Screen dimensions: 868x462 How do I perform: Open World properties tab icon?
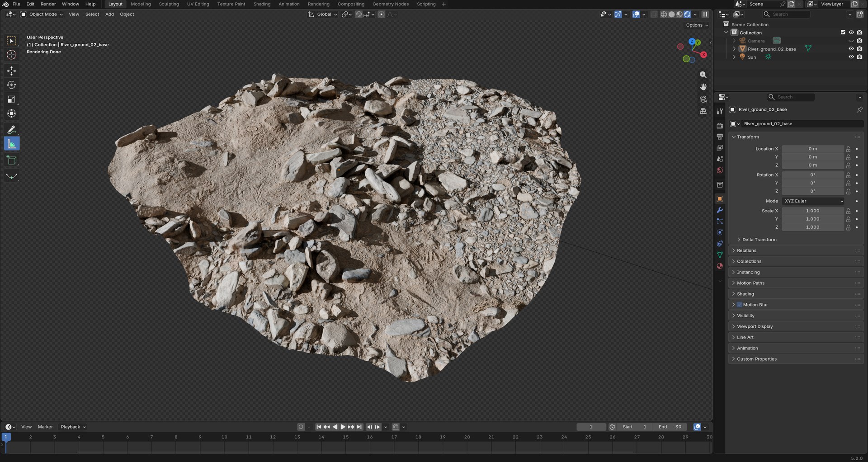click(720, 170)
